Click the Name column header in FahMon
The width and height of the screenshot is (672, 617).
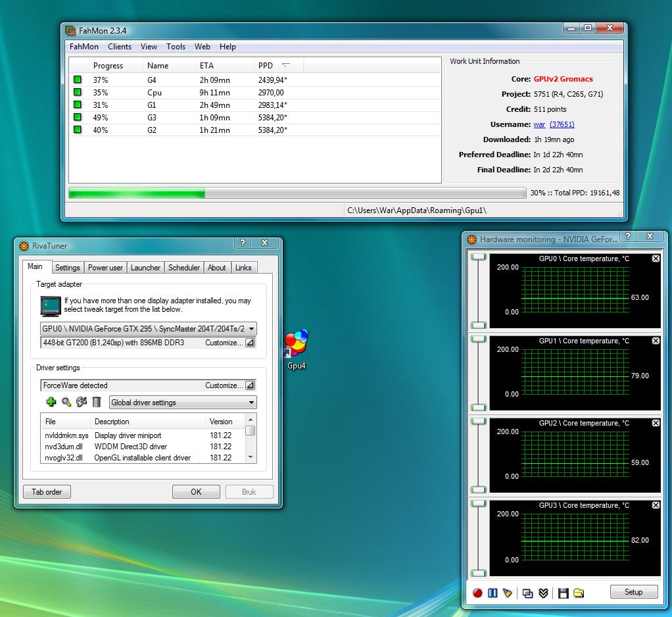(x=169, y=65)
